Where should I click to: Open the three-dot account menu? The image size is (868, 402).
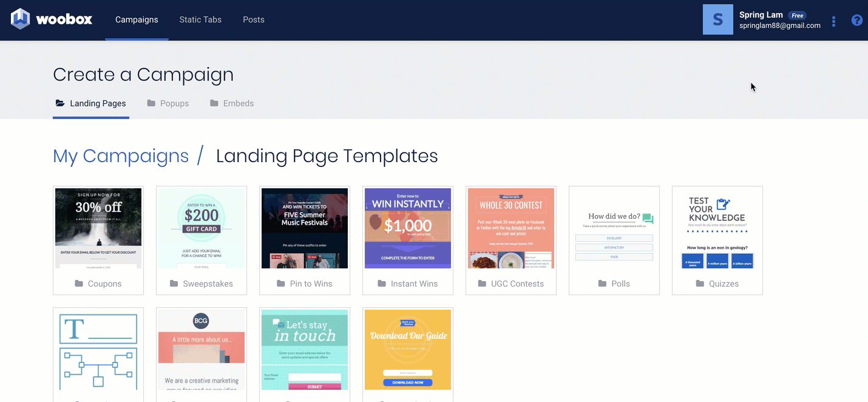click(833, 21)
